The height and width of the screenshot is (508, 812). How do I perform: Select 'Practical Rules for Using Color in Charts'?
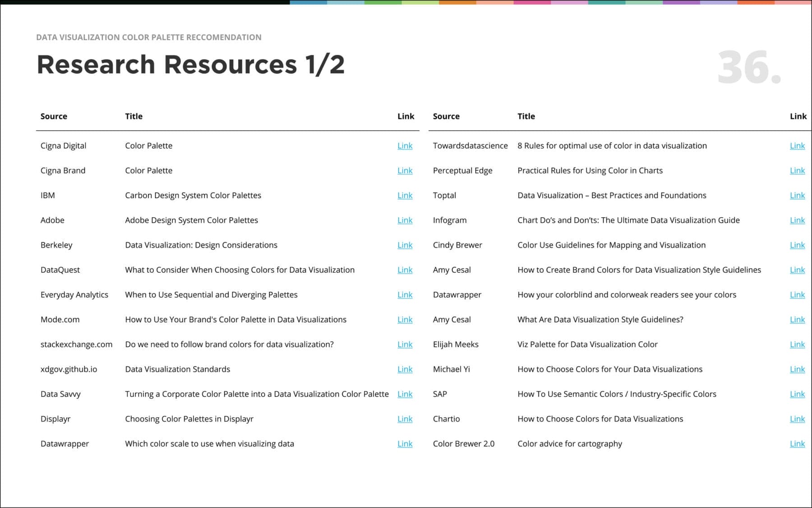pos(590,171)
